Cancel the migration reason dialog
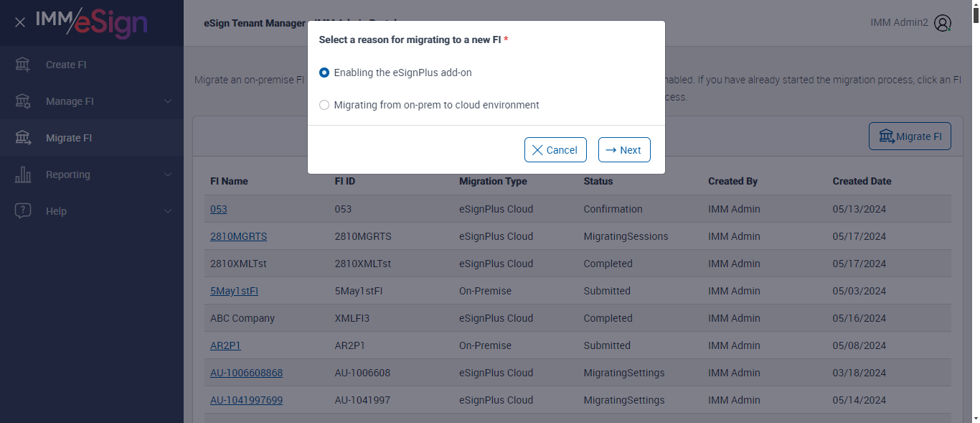The width and height of the screenshot is (980, 423). tap(555, 150)
